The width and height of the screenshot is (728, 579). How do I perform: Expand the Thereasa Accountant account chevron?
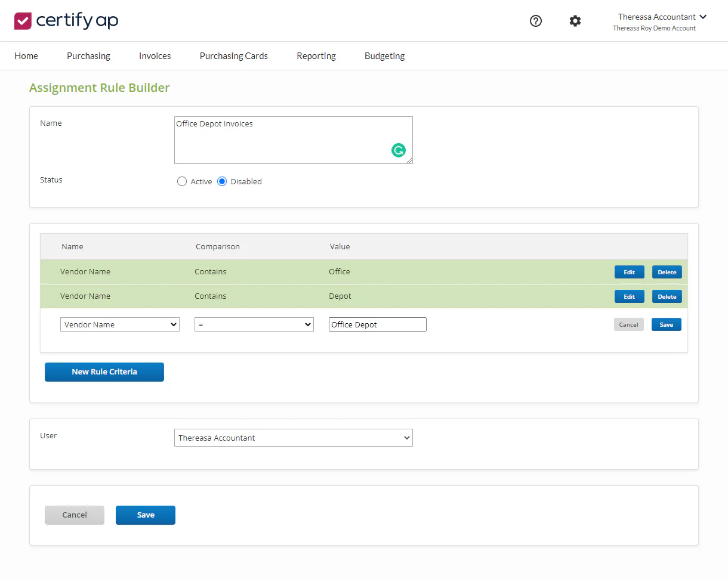703,17
